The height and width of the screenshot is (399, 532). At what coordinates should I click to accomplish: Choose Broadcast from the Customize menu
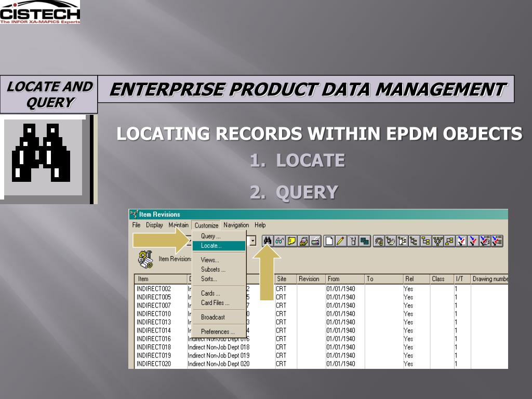[x=219, y=317]
